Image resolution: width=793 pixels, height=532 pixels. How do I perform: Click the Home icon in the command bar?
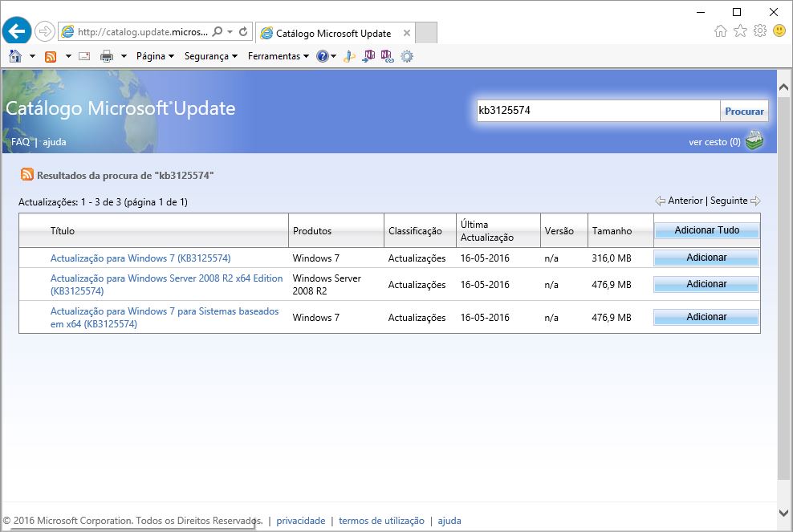point(16,56)
